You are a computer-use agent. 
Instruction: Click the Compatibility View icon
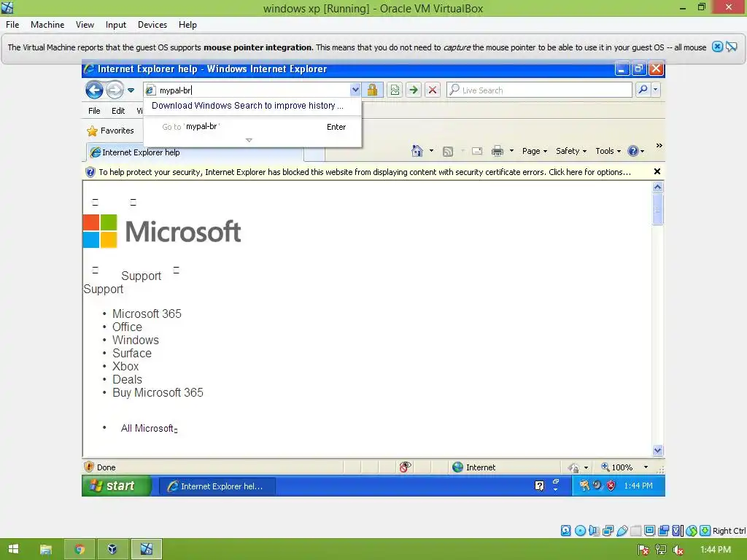coord(395,90)
